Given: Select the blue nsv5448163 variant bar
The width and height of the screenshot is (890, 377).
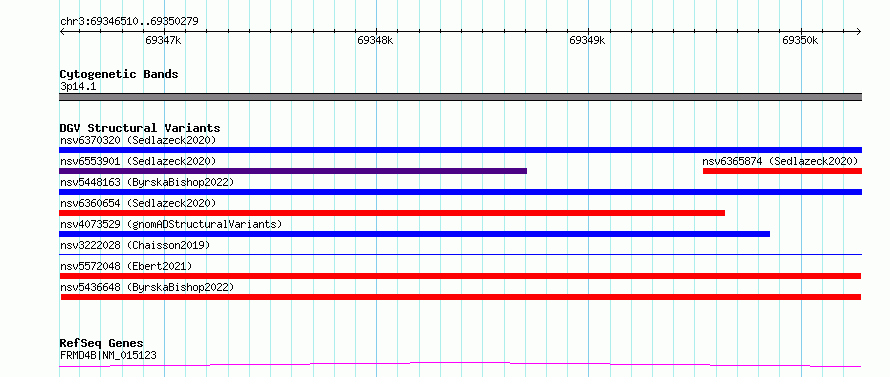Looking at the screenshot, I should pyautogui.click(x=460, y=192).
